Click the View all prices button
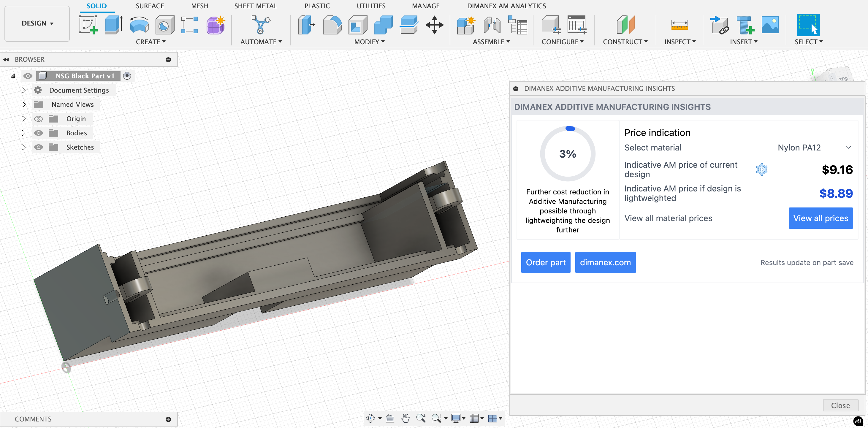 coord(820,218)
